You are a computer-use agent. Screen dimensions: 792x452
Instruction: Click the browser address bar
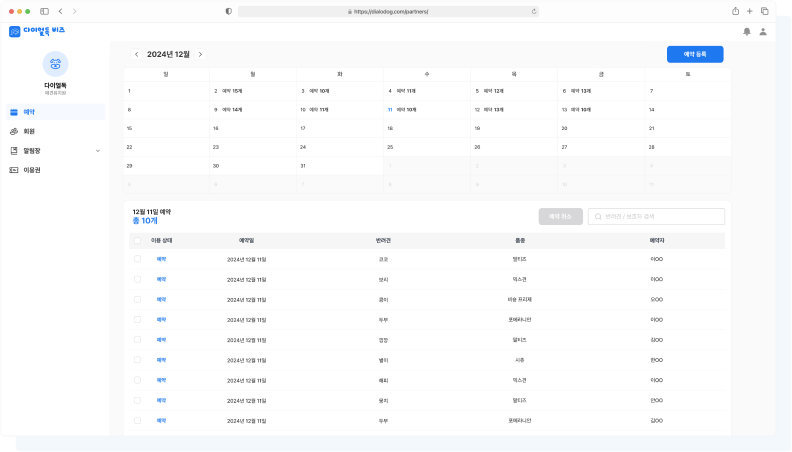pyautogui.click(x=388, y=11)
